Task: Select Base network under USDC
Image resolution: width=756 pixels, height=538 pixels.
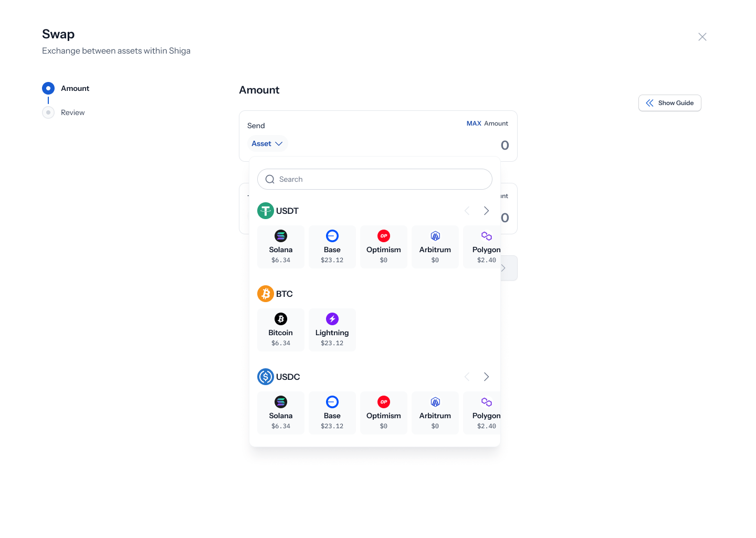Action: coord(332,413)
